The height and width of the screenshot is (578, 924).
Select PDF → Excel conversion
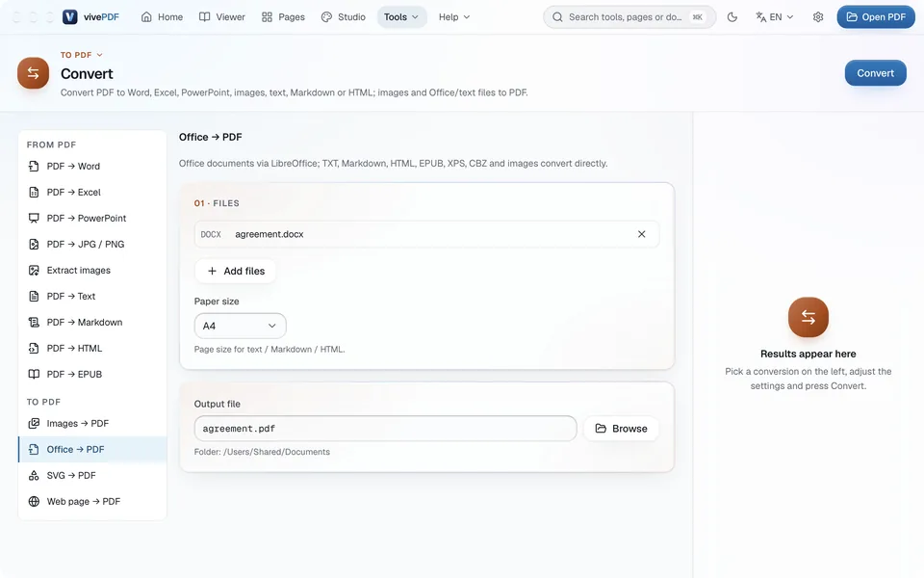click(x=92, y=193)
